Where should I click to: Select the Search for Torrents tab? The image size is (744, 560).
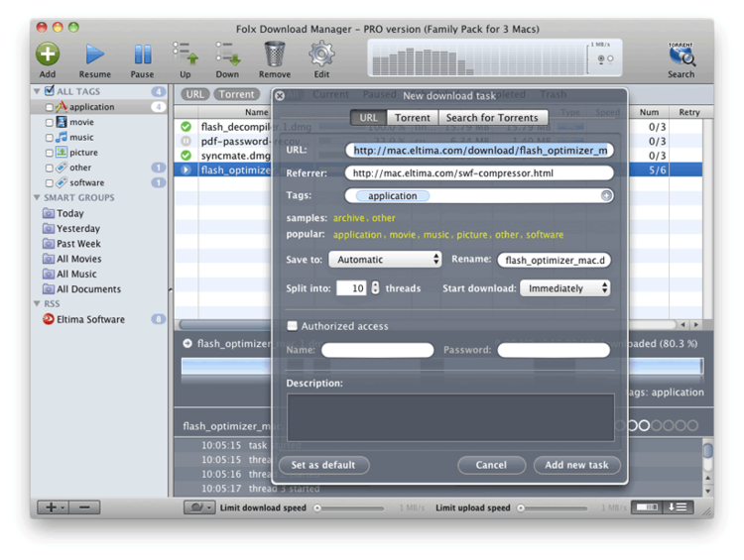(492, 118)
